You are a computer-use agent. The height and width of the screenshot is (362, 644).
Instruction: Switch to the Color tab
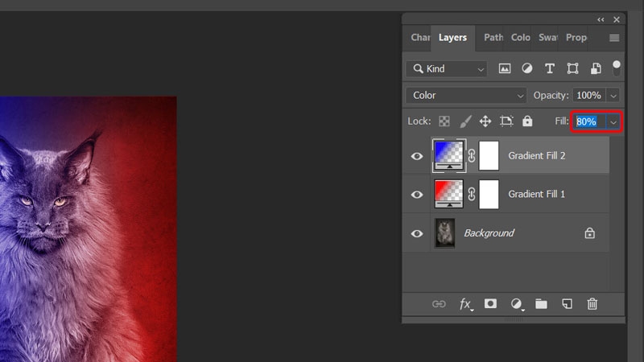520,37
